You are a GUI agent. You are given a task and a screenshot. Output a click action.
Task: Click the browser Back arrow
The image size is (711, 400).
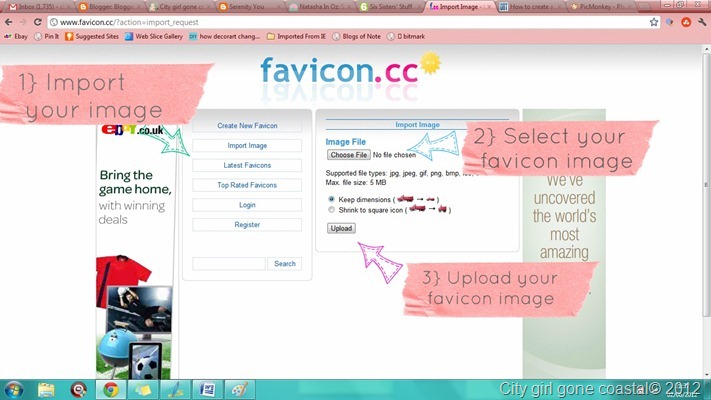click(9, 22)
